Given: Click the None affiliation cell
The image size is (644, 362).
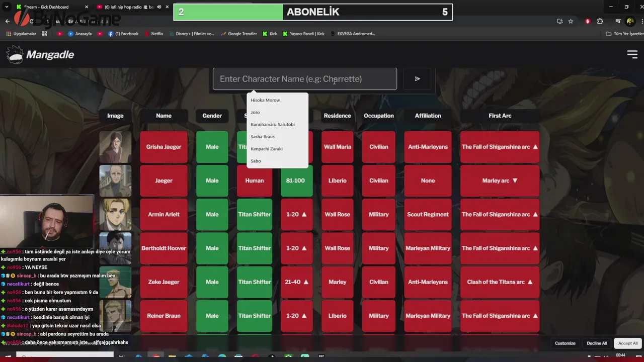Looking at the screenshot, I should 428,180.
